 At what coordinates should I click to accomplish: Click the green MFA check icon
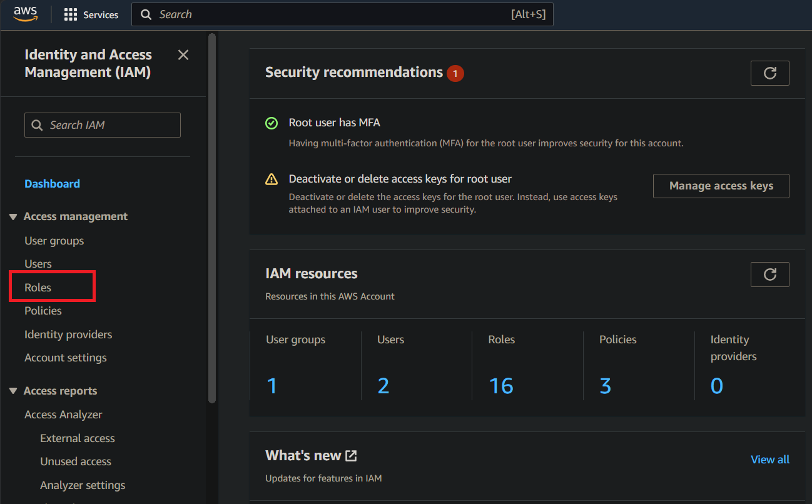click(x=272, y=123)
